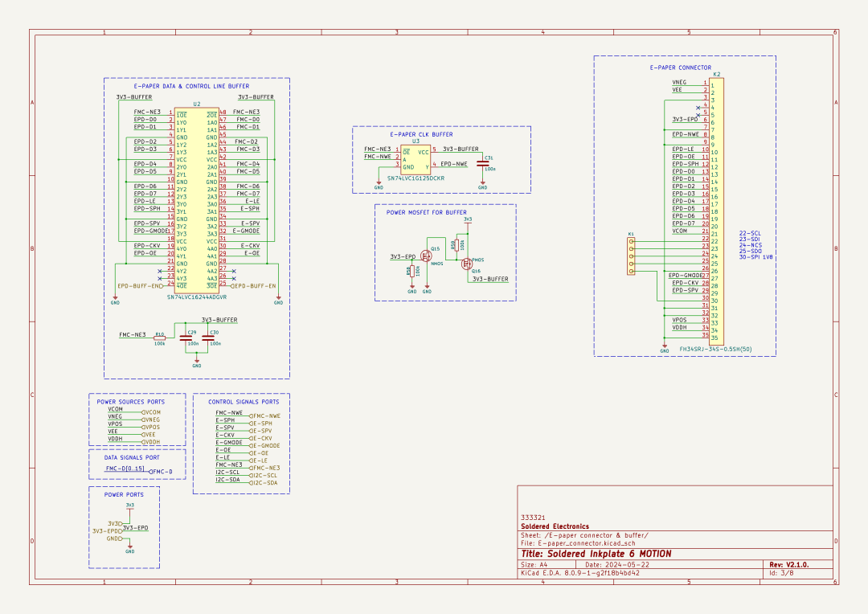The width and height of the screenshot is (868, 614).
Task: Click the no-connect marker on K2 pin 4
Action: click(698, 108)
